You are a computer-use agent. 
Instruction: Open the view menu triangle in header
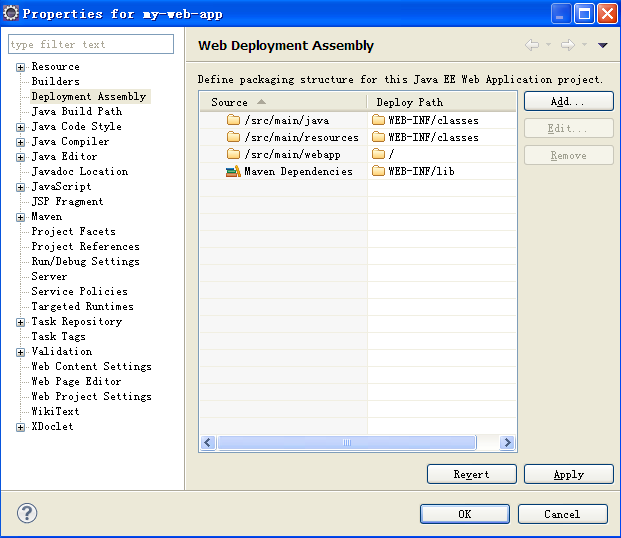coord(603,45)
